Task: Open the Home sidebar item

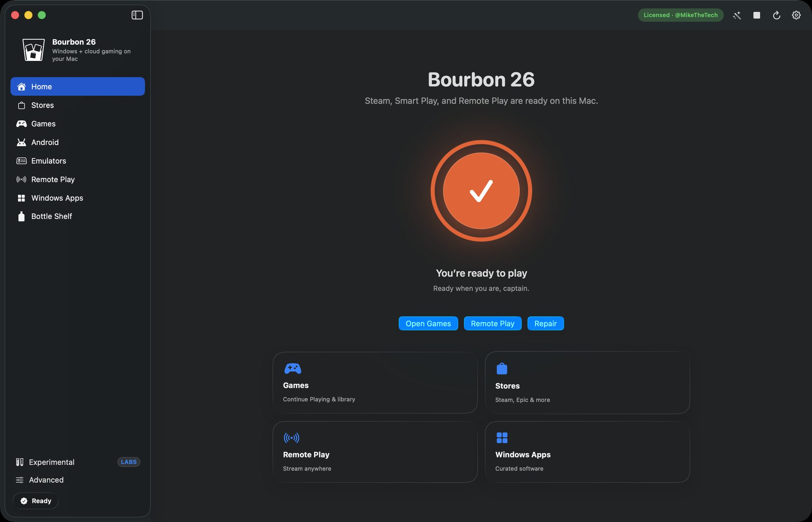Action: click(x=78, y=86)
